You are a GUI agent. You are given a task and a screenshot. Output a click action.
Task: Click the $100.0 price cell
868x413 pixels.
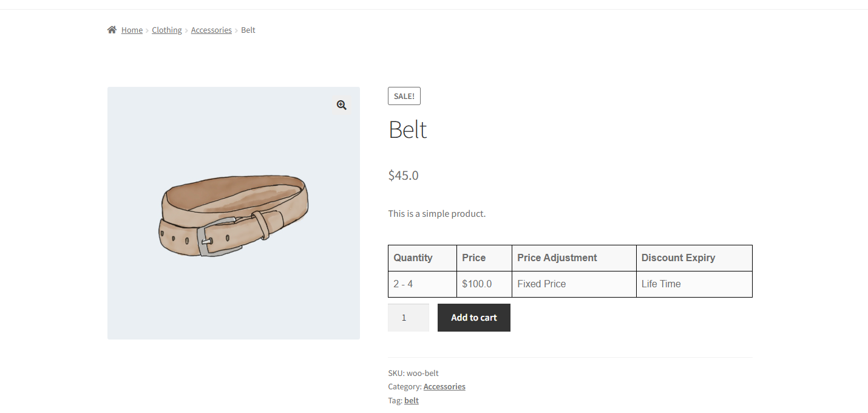[x=477, y=284]
